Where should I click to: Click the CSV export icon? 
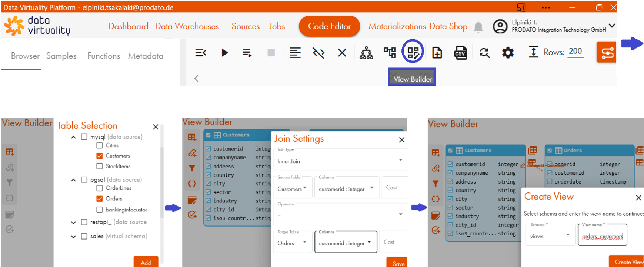[460, 53]
